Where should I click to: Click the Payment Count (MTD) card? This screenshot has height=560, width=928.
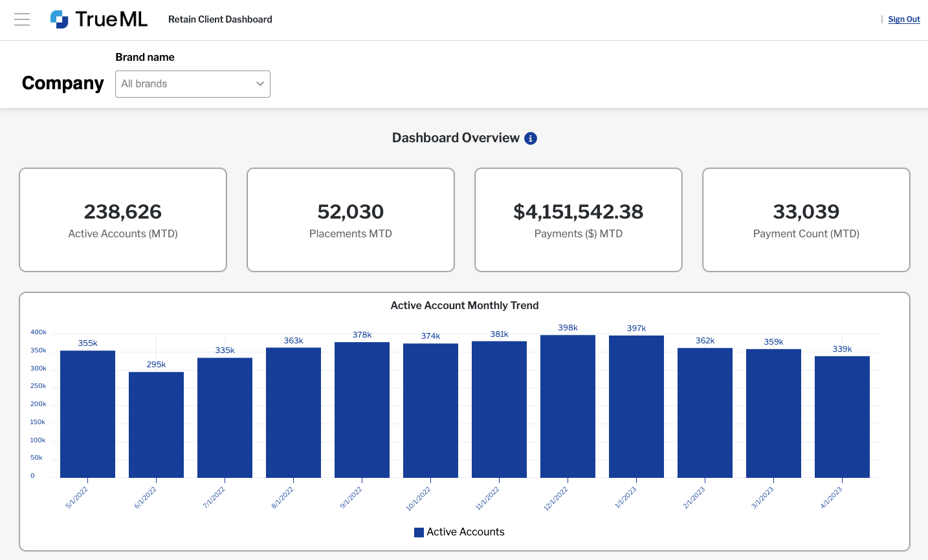[x=806, y=220]
